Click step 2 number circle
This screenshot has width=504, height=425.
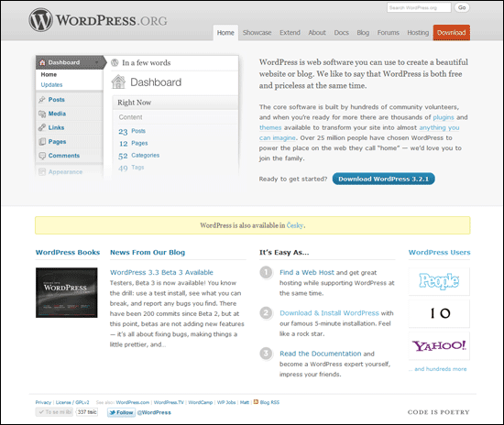(x=266, y=313)
